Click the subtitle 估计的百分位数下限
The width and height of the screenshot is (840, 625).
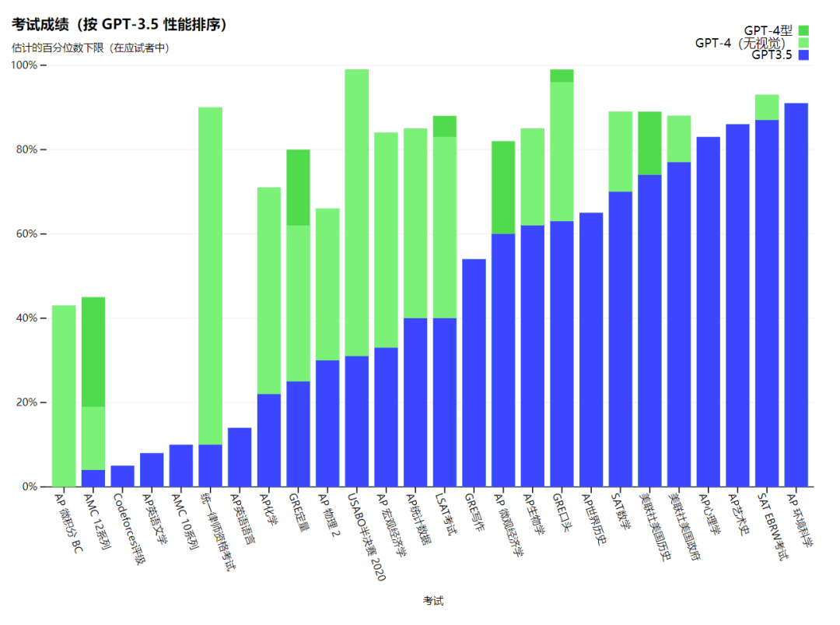(58, 47)
